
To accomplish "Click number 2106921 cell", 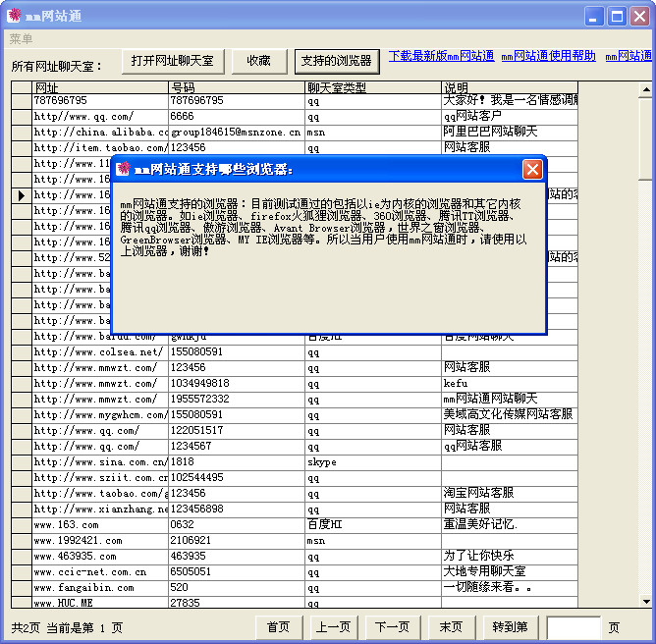I will [x=237, y=541].
